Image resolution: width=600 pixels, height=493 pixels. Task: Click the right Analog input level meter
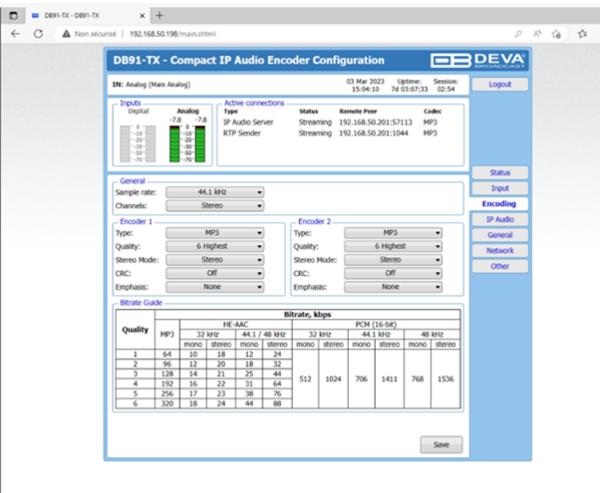point(200,144)
